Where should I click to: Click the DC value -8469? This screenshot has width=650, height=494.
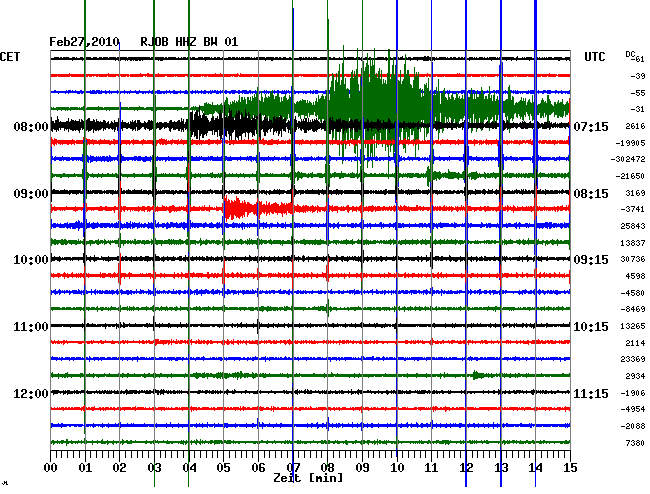point(633,309)
